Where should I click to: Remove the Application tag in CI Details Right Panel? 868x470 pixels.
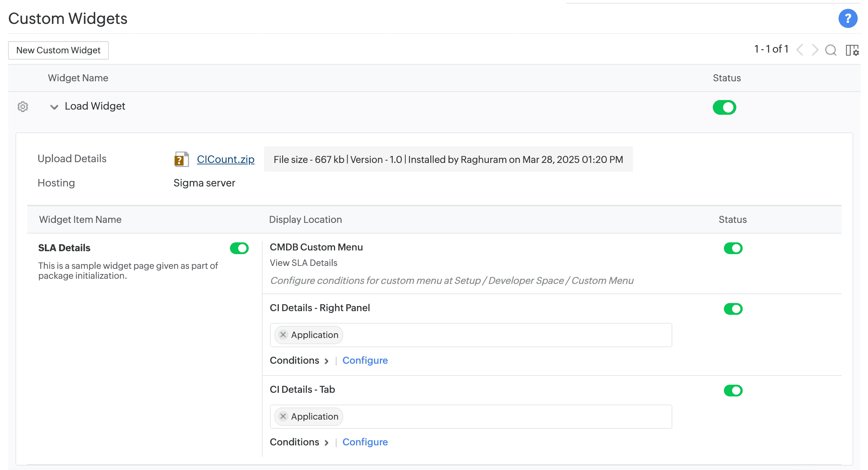coord(283,335)
